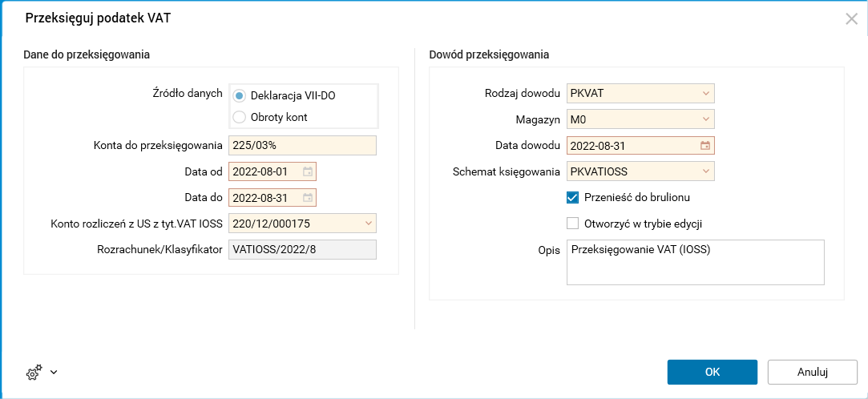
Task: Click Konta do przeksięgowania field
Action: pos(302,146)
